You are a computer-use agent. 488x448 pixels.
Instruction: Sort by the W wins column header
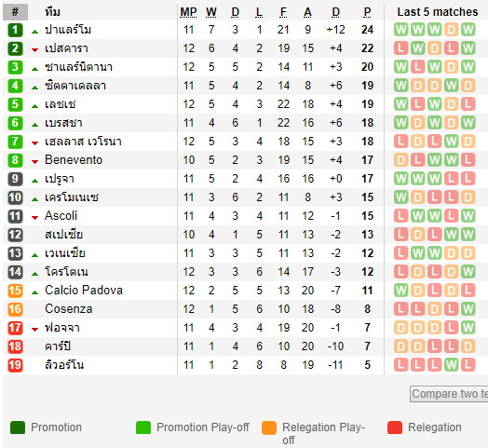[x=211, y=12]
